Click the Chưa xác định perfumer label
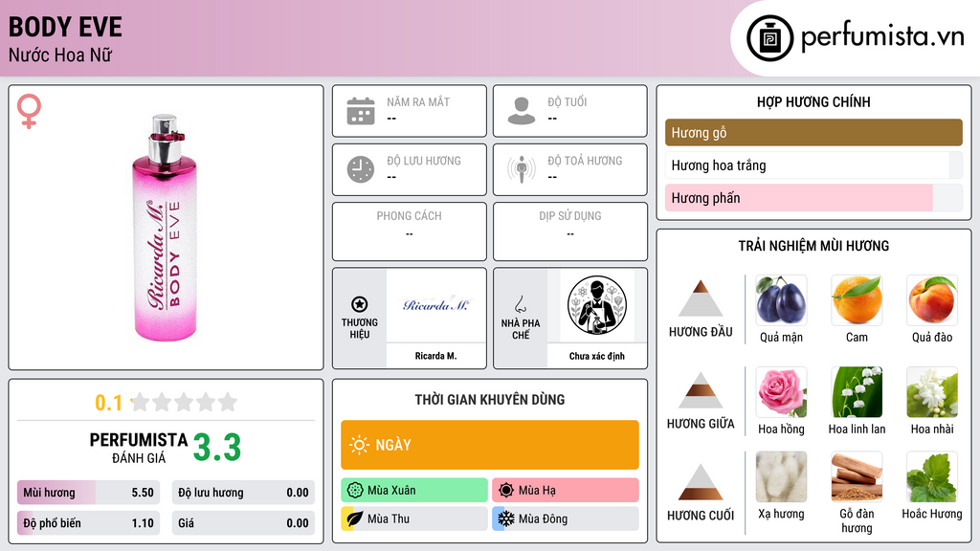Image resolution: width=980 pixels, height=551 pixels. 597,356
